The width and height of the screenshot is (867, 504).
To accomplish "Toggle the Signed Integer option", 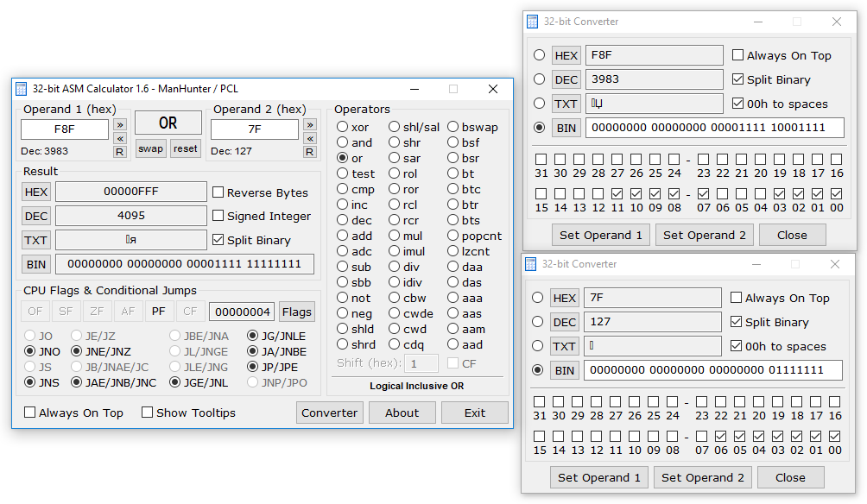I will [x=218, y=217].
